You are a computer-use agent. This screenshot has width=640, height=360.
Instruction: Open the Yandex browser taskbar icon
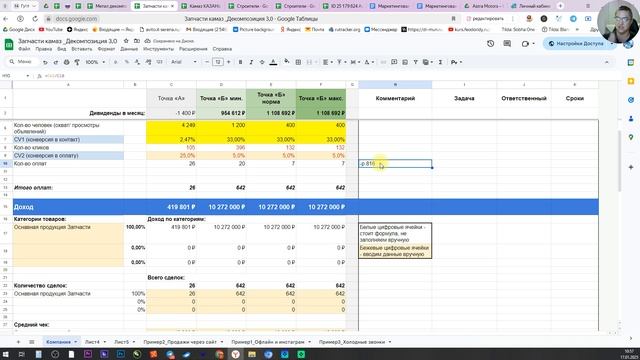[x=236, y=354]
